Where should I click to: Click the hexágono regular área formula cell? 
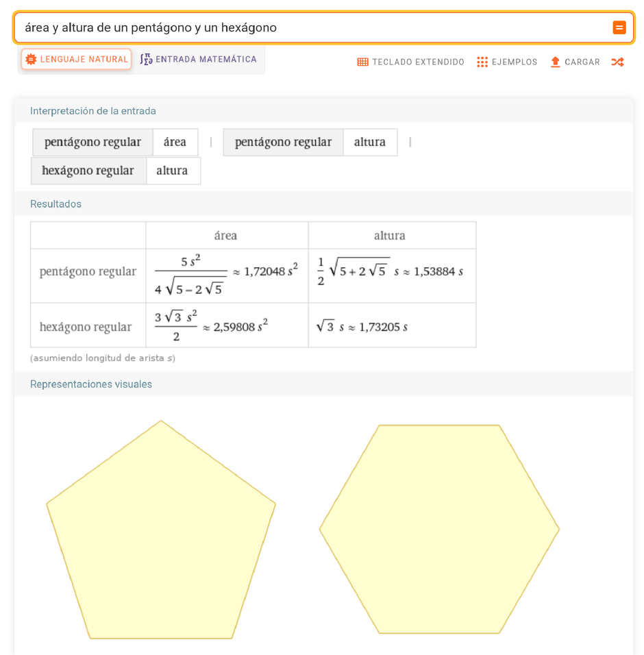tap(226, 326)
